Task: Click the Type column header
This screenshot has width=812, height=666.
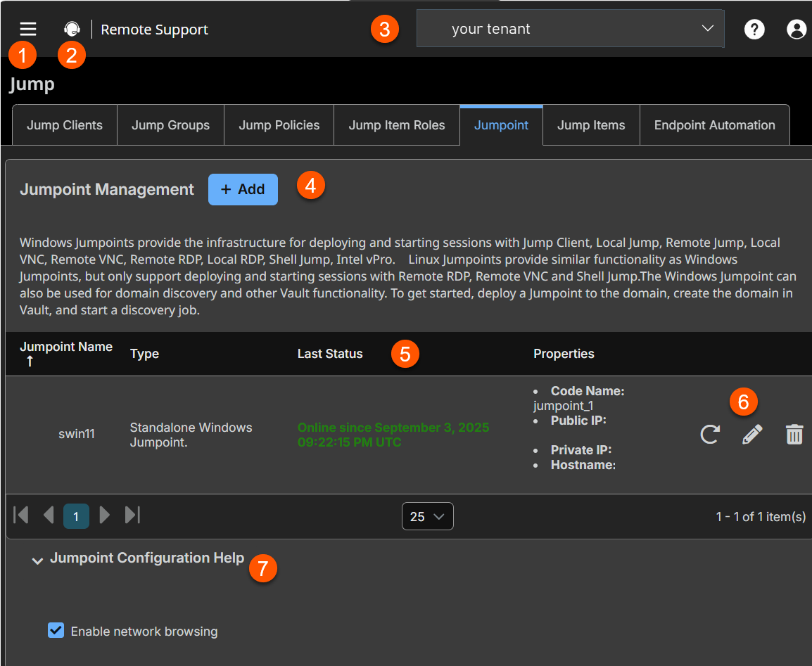Action: click(x=144, y=354)
